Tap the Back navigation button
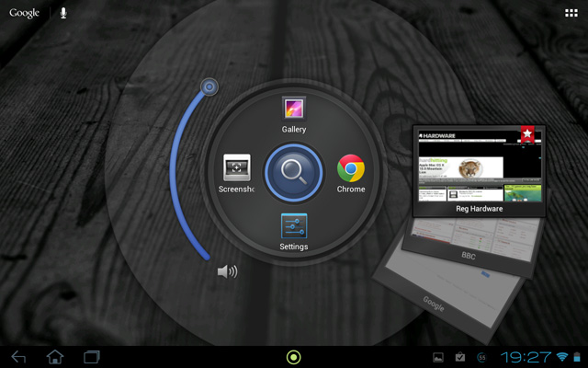 18,357
